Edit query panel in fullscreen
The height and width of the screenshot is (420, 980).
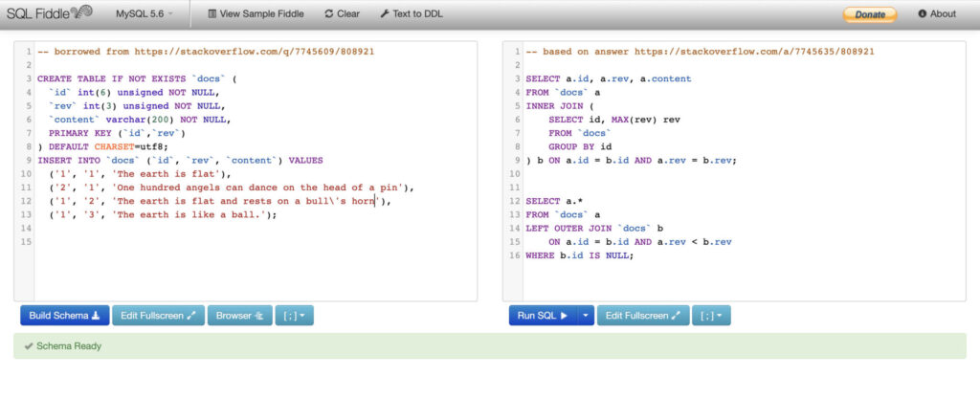click(642, 315)
